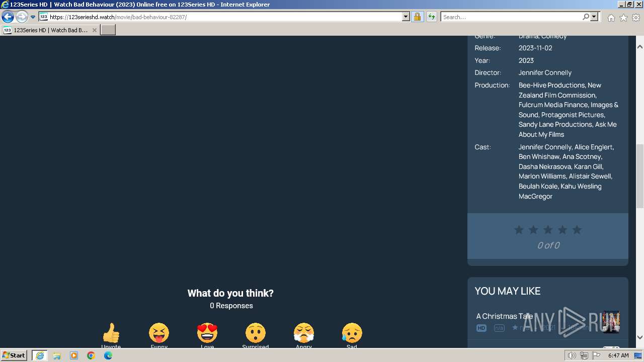Go back with the browser Back arrow
Screen dimensions: 644x362
click(8, 17)
